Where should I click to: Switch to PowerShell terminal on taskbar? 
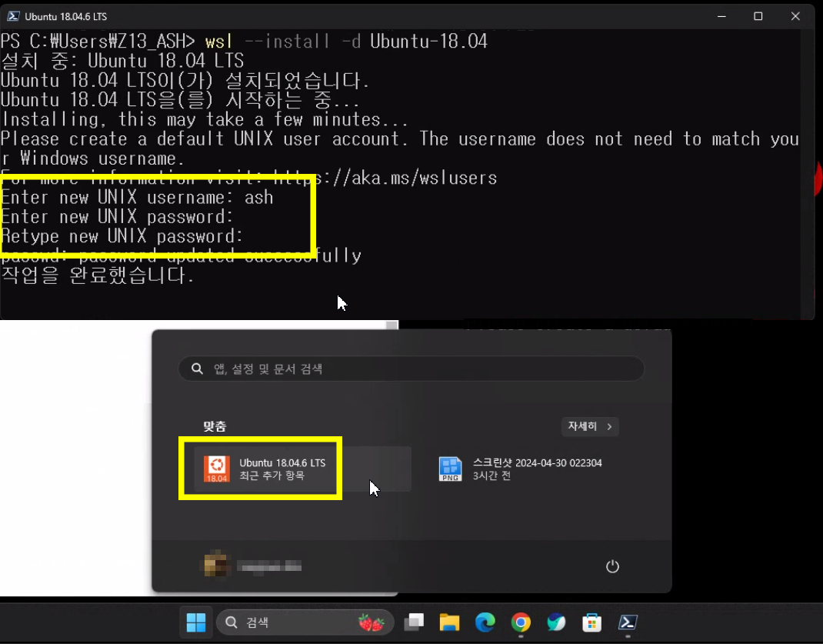click(627, 622)
